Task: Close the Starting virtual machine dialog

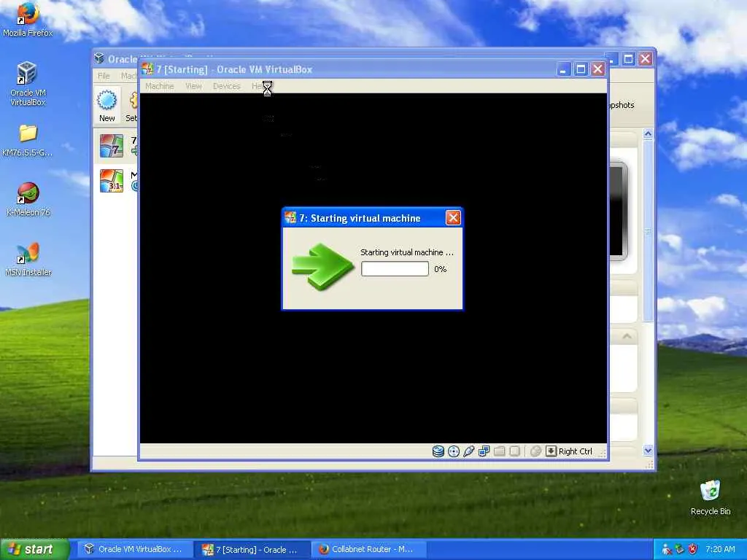Action: [453, 218]
